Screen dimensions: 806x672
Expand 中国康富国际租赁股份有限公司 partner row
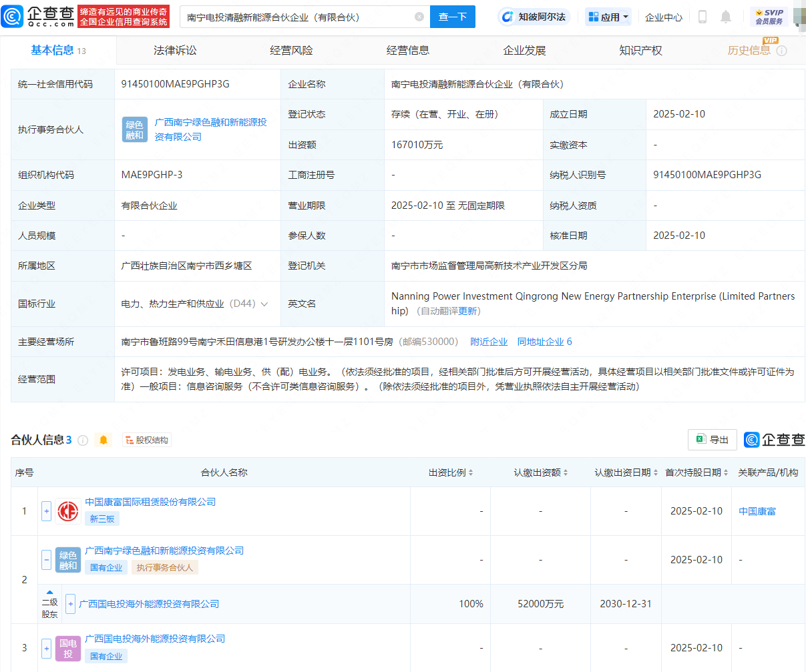[x=46, y=511]
